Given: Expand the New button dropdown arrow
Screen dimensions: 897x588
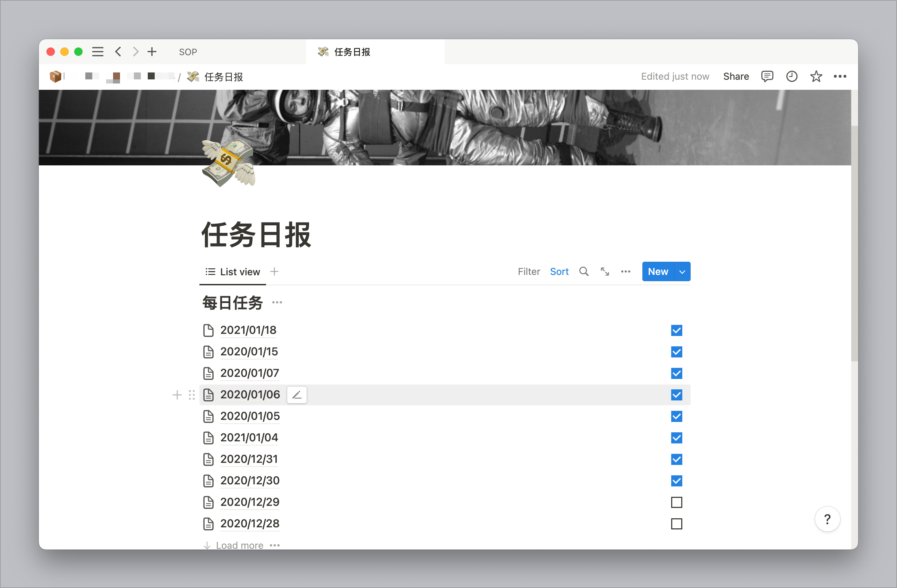Looking at the screenshot, I should 682,271.
